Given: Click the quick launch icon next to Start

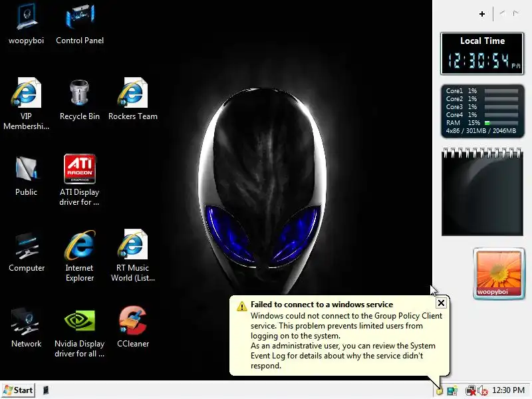Looking at the screenshot, I should click(46, 390).
